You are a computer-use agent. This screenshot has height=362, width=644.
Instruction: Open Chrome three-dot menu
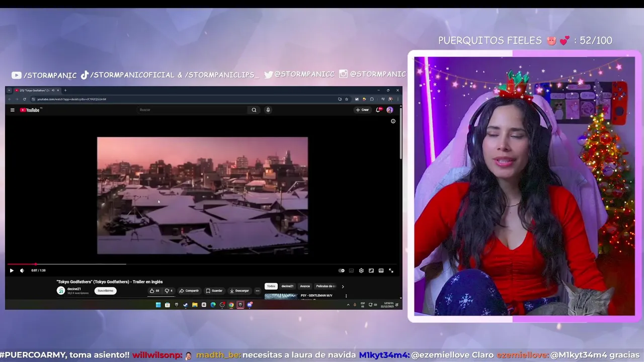pyautogui.click(x=397, y=99)
